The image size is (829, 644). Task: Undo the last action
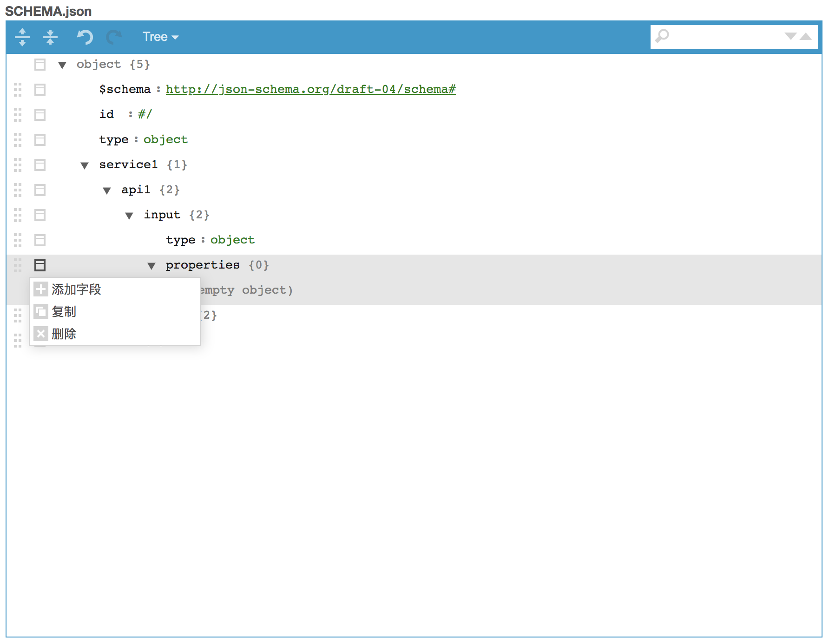pyautogui.click(x=85, y=37)
